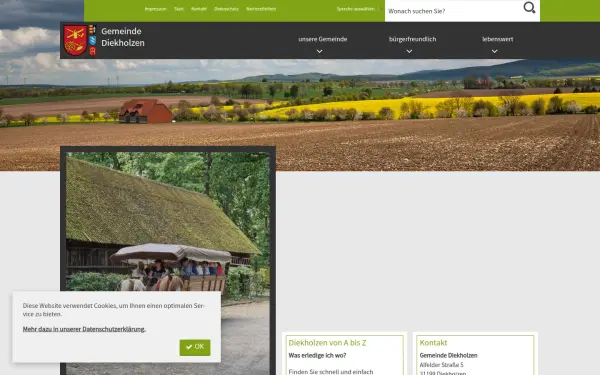Expand chevron under 'unsere Gemeinde'
This screenshot has height=375, width=600.
coord(320,51)
